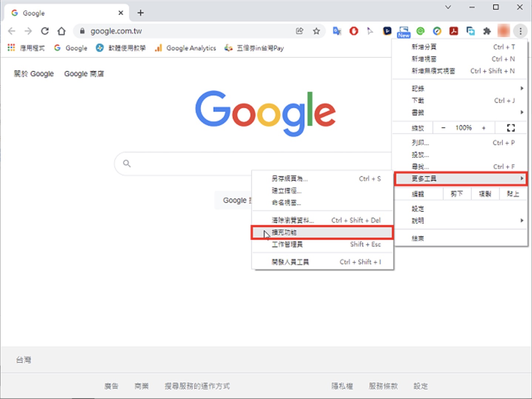Open the user profile avatar
The image size is (532, 399).
(504, 31)
